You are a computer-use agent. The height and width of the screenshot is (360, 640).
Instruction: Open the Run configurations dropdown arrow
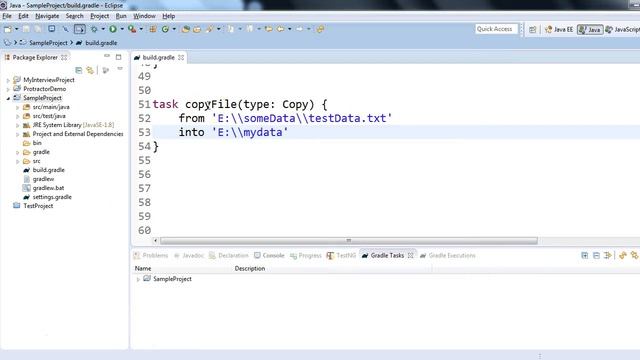[x=122, y=29]
